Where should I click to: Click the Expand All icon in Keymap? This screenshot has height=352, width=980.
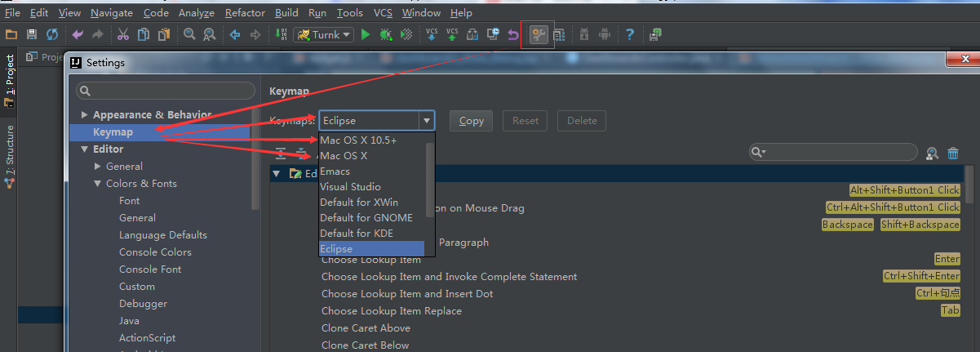coord(281,153)
